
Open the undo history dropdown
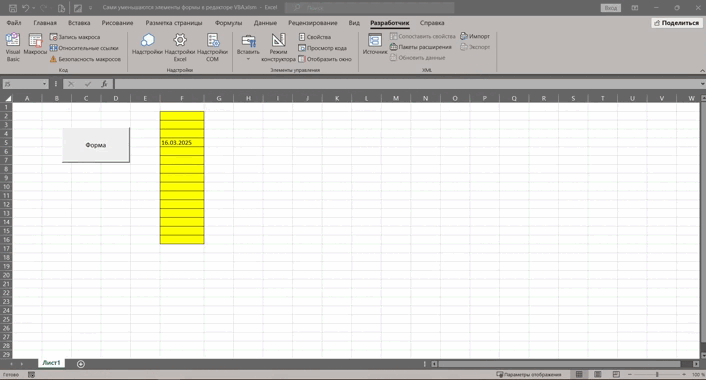[x=33, y=8]
